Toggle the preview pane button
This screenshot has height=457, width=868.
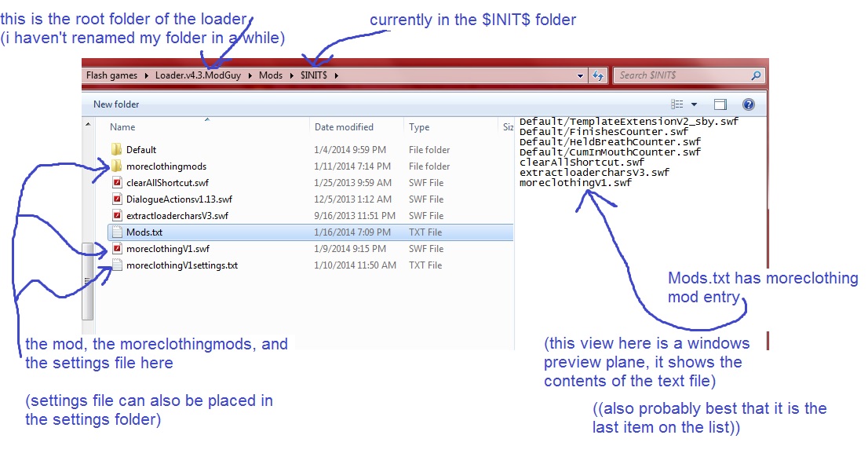pyautogui.click(x=720, y=104)
